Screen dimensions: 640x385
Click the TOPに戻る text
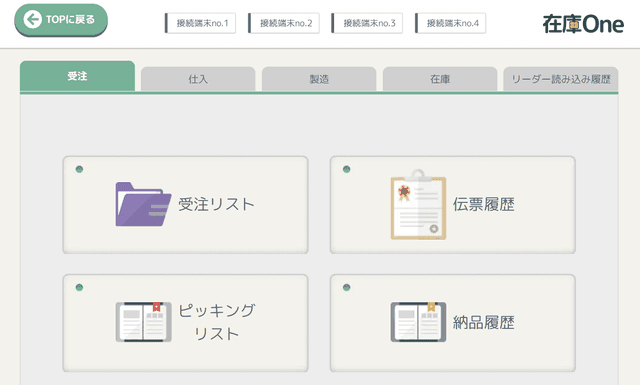click(70, 19)
